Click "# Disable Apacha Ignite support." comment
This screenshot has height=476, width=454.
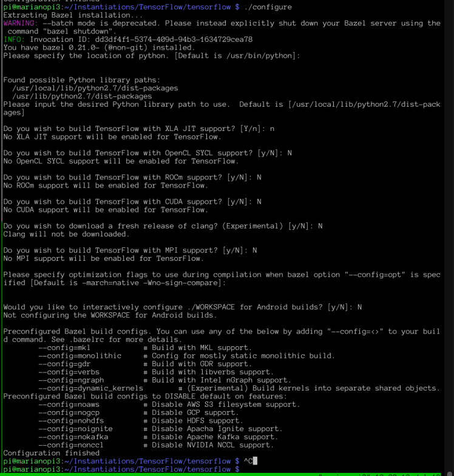click(213, 429)
